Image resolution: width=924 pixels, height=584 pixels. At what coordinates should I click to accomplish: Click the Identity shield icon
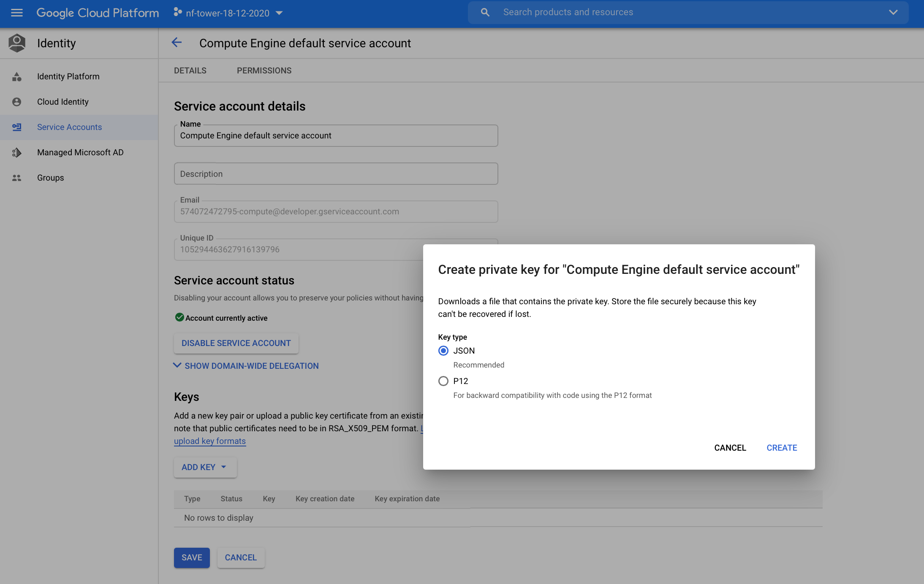(x=17, y=43)
